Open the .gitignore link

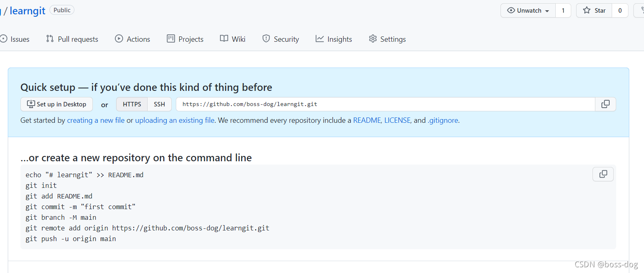[443, 120]
